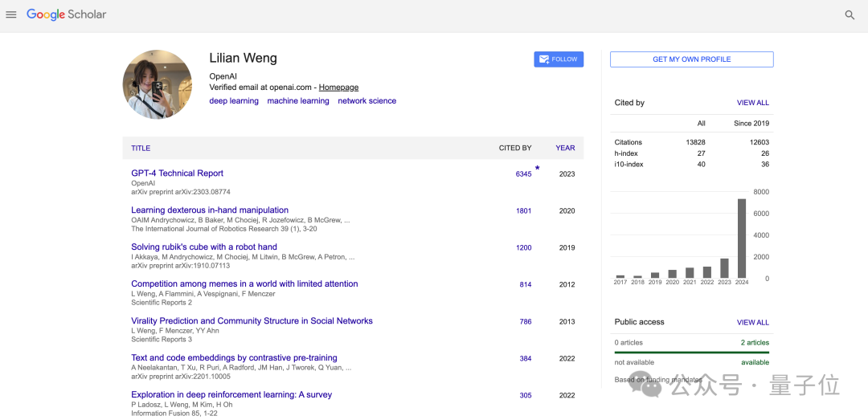View all under Public access
The image size is (868, 420).
[x=752, y=322]
